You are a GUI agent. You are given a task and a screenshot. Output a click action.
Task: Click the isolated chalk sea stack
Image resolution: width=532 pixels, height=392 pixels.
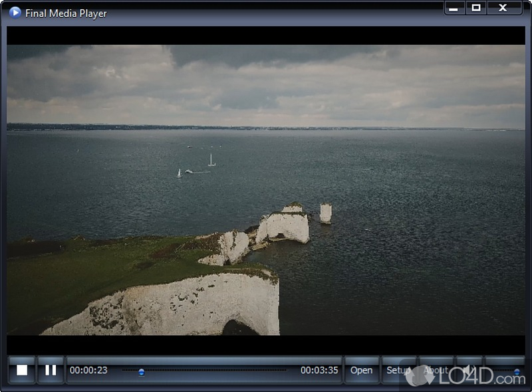(x=325, y=213)
